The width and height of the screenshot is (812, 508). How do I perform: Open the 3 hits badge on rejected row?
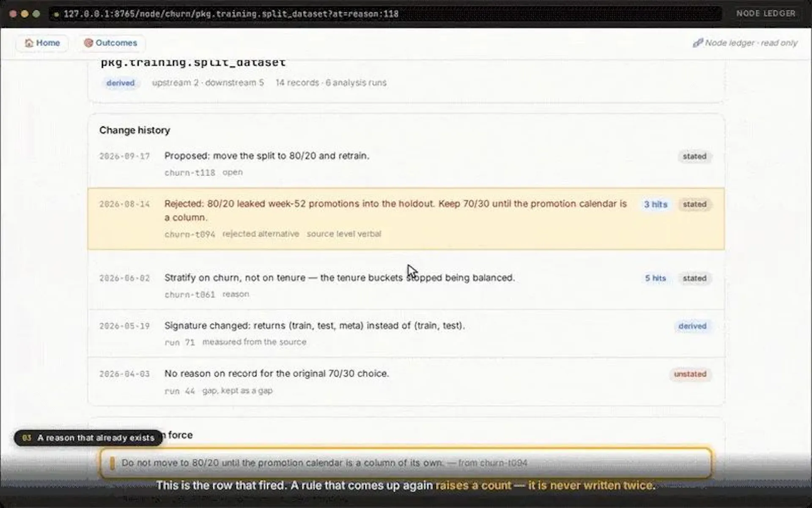pos(656,204)
